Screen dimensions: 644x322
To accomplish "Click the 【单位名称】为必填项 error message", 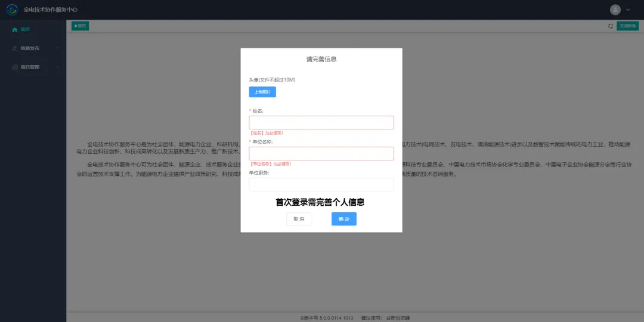I will (270, 164).
